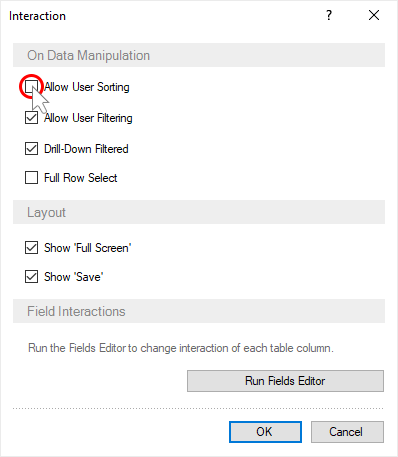Enable the Allow User Sorting checkbox
This screenshot has height=457, width=398.
pos(31,87)
